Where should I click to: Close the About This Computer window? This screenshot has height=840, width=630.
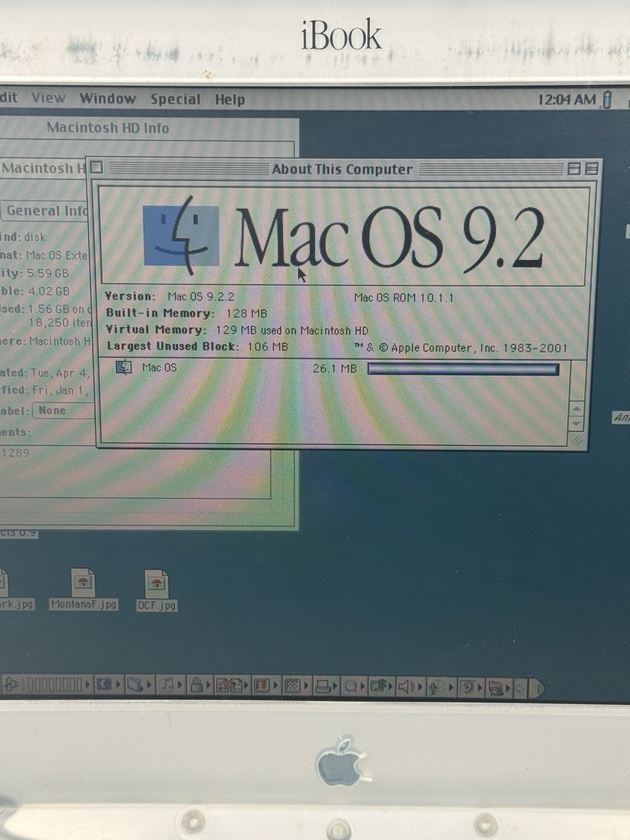pos(97,167)
